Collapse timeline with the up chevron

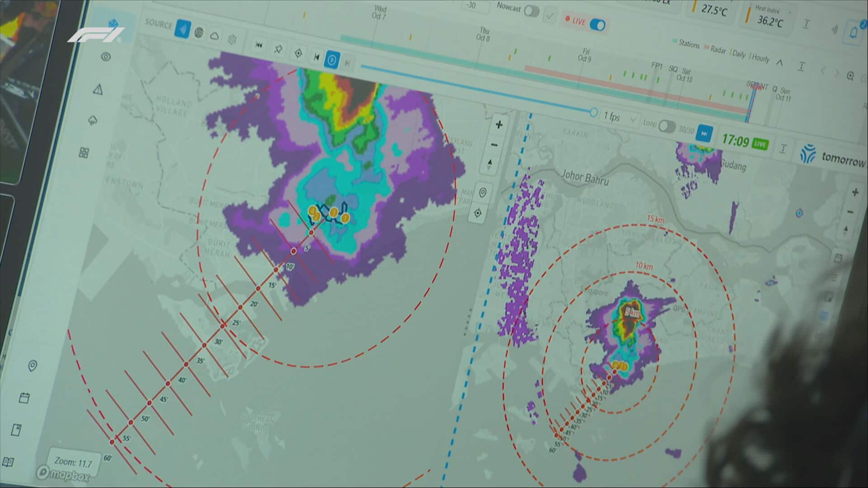pyautogui.click(x=779, y=62)
